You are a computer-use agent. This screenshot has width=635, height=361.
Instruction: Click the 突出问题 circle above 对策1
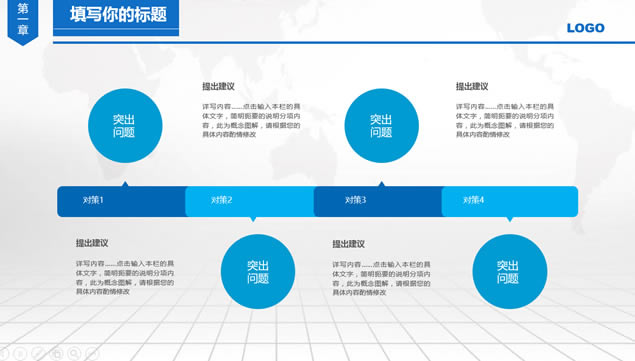click(125, 126)
